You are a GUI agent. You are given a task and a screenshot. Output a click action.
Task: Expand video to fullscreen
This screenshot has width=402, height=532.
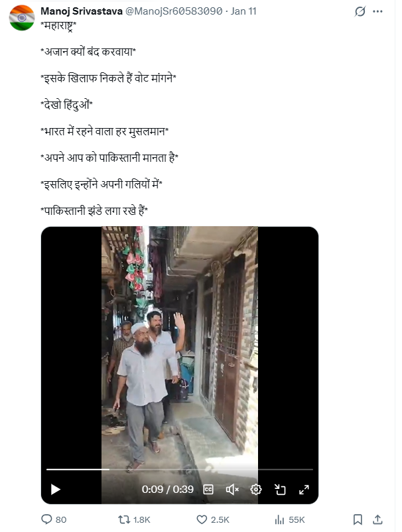(x=304, y=490)
